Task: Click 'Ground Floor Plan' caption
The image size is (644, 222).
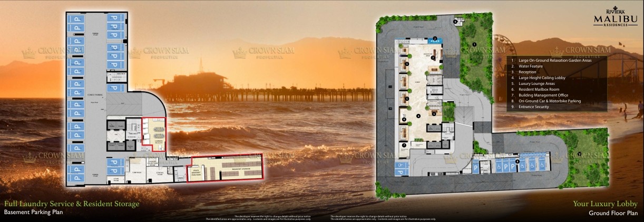Action: (613, 214)
